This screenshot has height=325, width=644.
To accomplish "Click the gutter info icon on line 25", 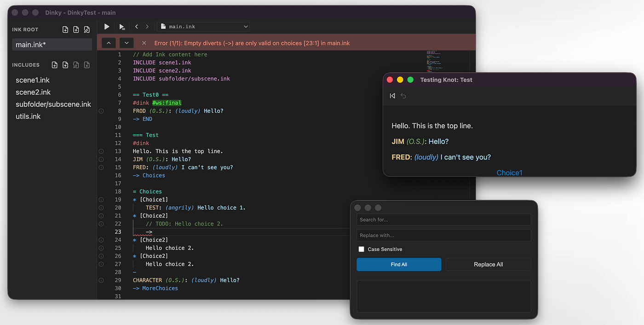I will click(x=101, y=248).
